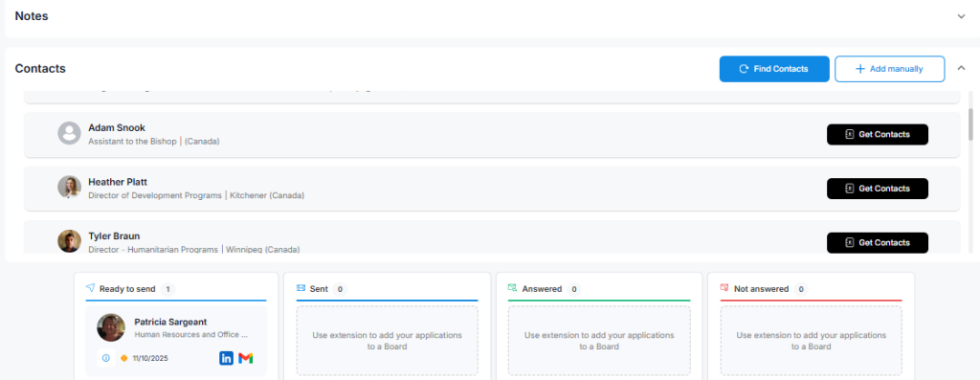Get contacts for Heather Platt
The image size is (980, 380).
click(877, 189)
